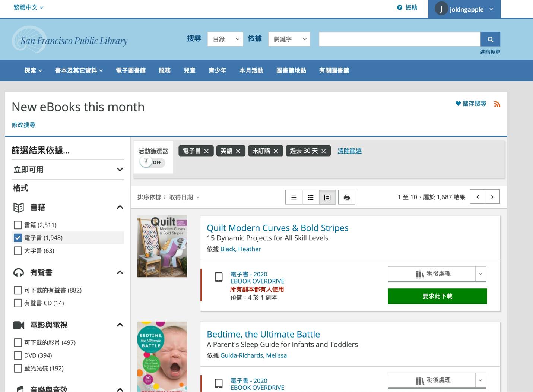Click the tablet icon in Quilt ebook row

(x=219, y=277)
